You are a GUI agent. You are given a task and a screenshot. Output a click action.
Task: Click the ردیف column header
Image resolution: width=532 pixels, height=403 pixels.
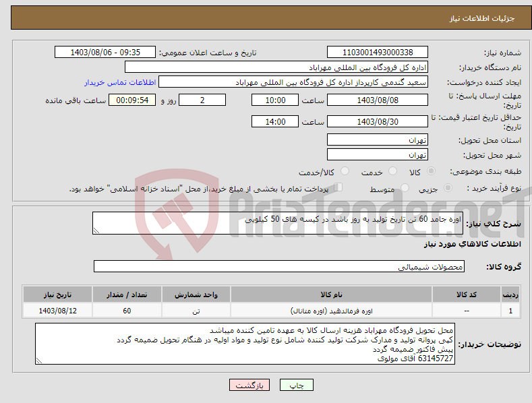[510, 294]
